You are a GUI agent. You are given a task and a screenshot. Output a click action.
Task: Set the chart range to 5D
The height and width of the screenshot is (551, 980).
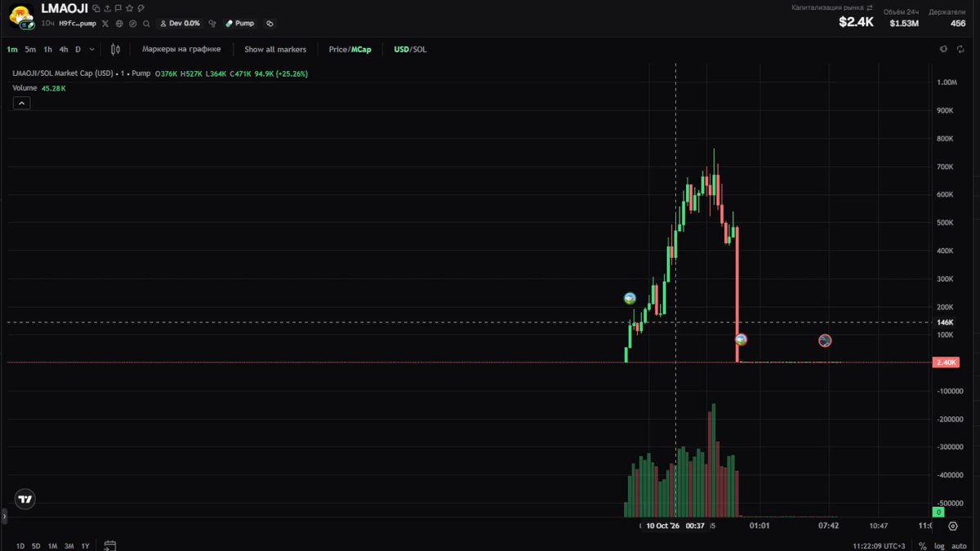pos(36,545)
